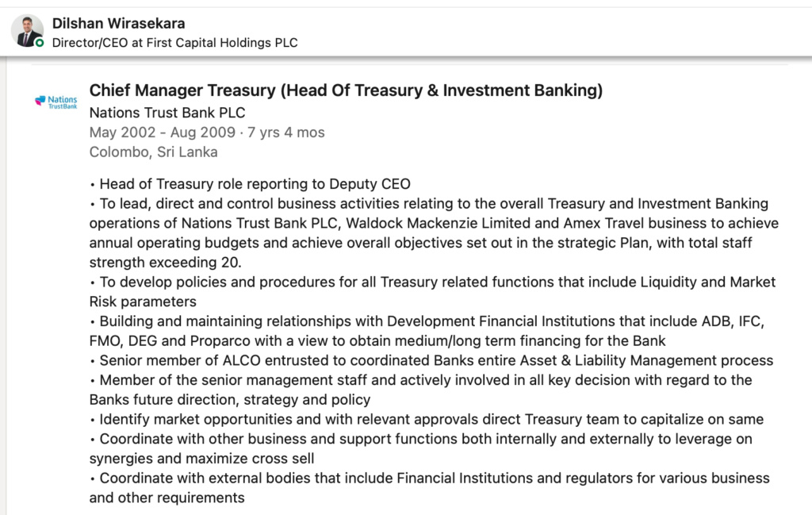Click the Senior member of ALCO bullet
Image resolution: width=812 pixels, height=515 pixels.
coord(431,360)
